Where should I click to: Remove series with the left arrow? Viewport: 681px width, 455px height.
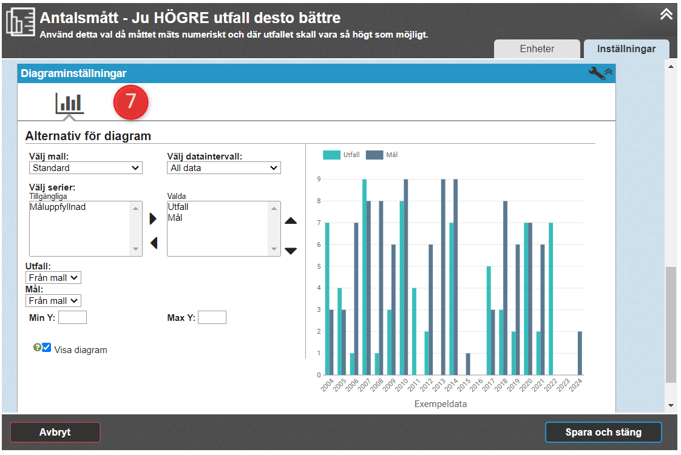point(153,243)
